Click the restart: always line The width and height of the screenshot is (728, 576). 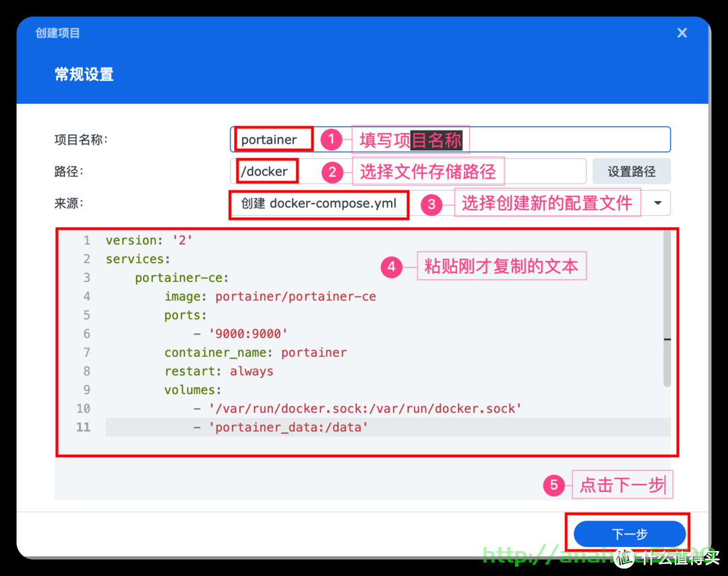218,371
